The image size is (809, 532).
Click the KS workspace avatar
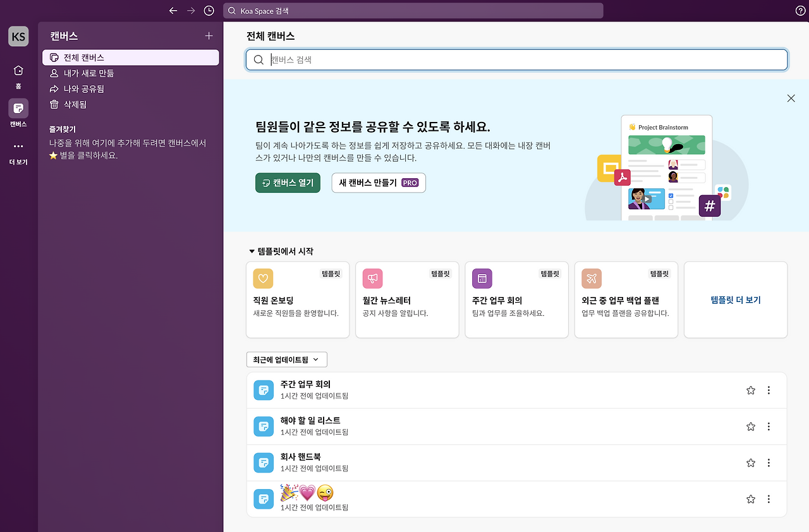[x=18, y=36]
